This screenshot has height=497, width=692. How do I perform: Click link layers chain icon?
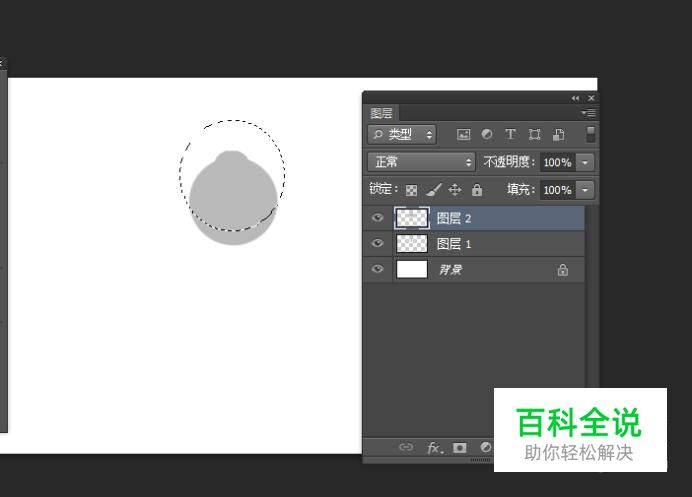[406, 448]
